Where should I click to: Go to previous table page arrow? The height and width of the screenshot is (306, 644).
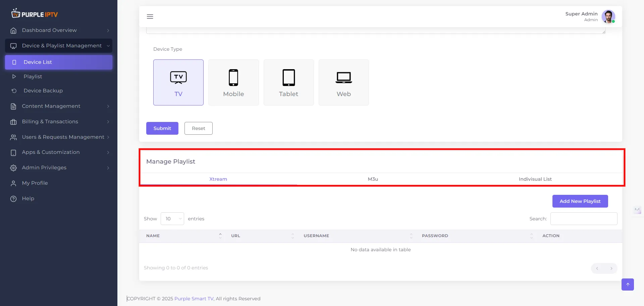[597, 268]
